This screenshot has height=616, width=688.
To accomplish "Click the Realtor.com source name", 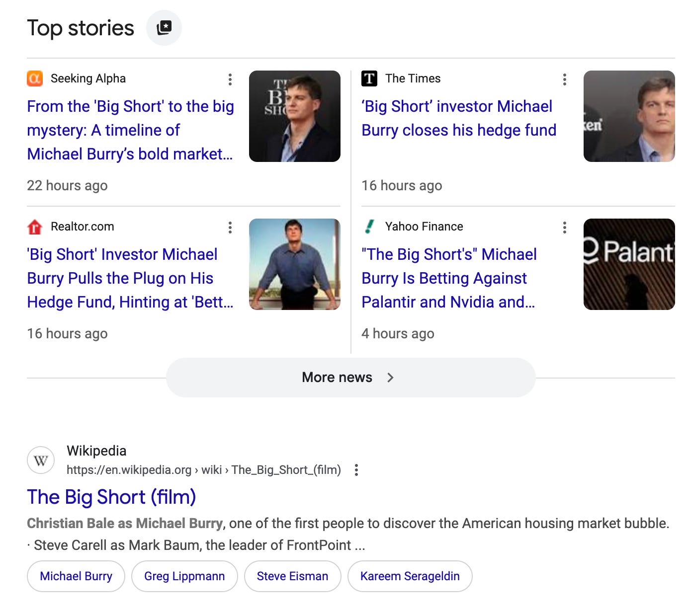I will coord(83,227).
